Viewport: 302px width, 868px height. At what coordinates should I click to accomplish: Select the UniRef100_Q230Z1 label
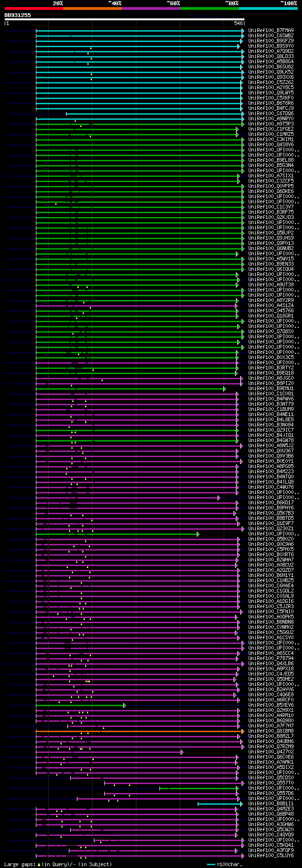pos(271,529)
